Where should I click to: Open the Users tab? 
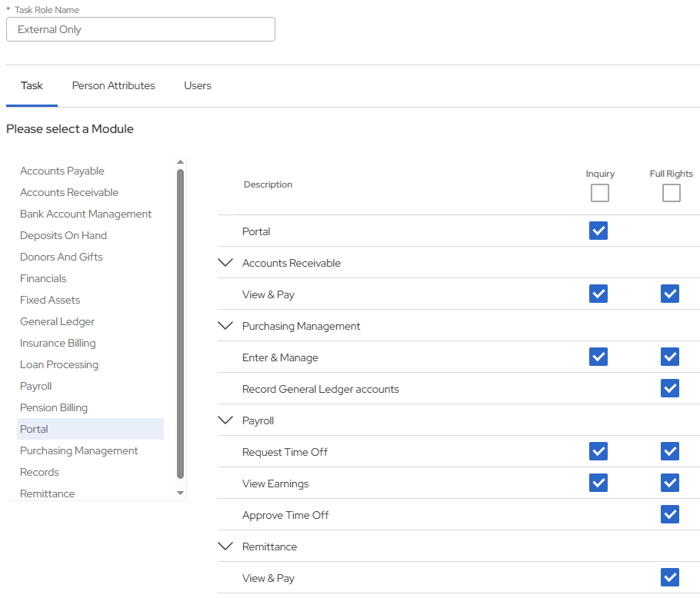(x=198, y=85)
